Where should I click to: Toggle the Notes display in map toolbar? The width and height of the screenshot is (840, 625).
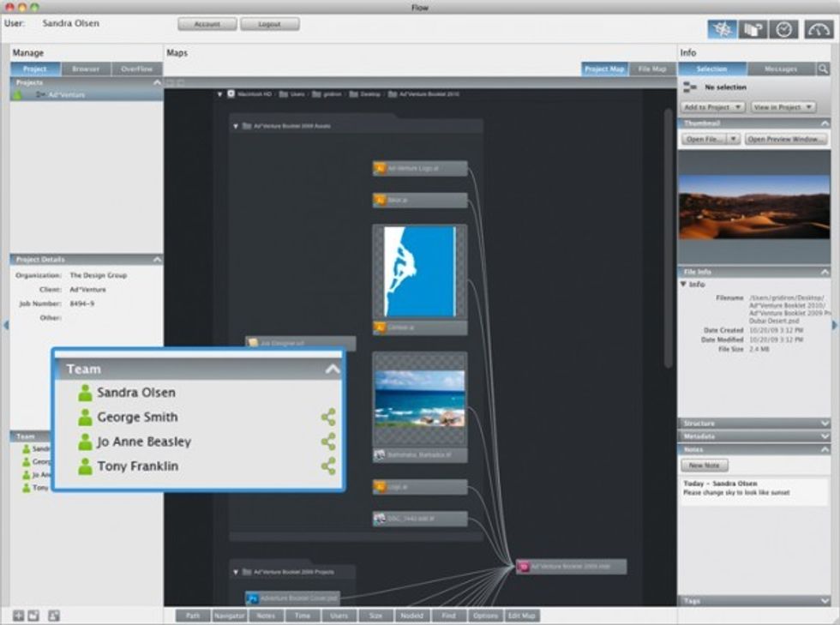pyautogui.click(x=266, y=616)
